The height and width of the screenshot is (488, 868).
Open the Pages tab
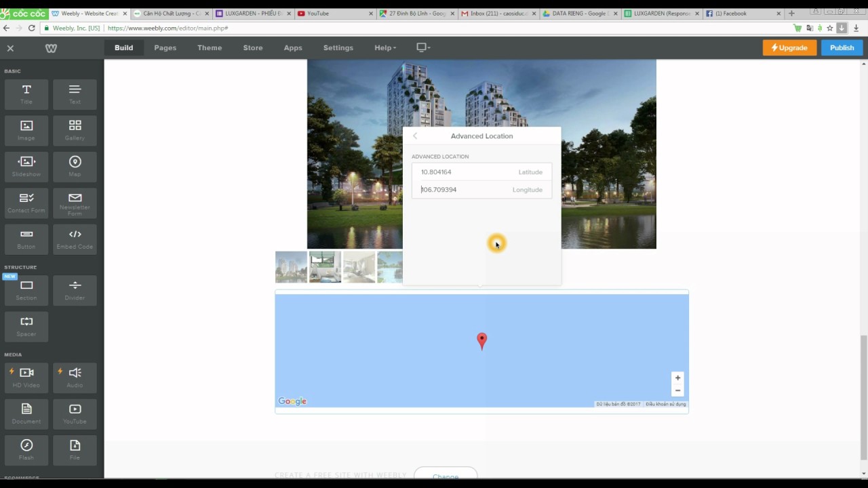pos(165,48)
